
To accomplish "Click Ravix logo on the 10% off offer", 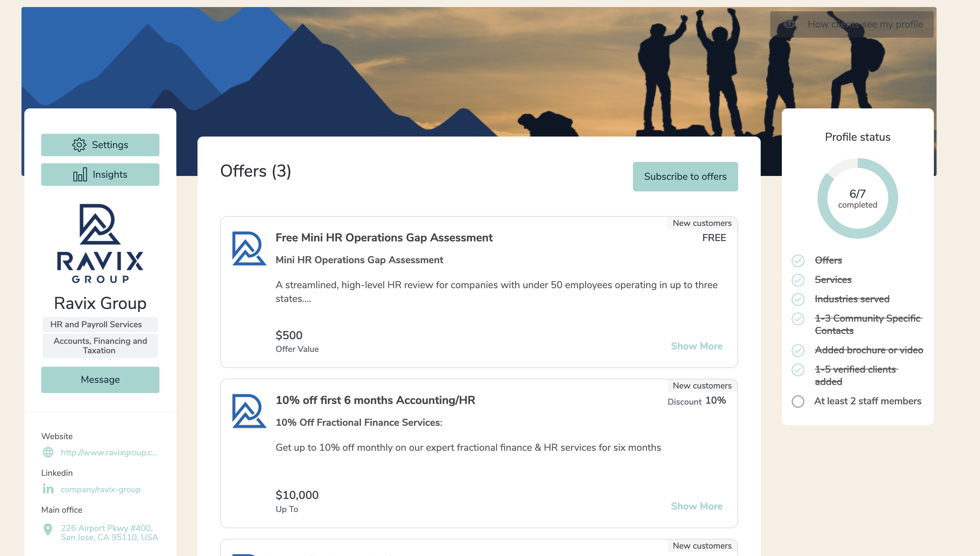I will pos(249,411).
